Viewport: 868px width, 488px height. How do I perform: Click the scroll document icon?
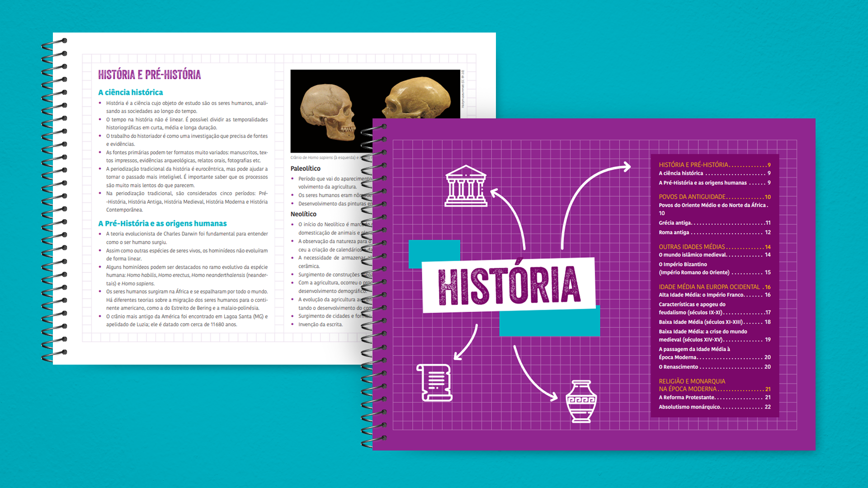point(434,383)
